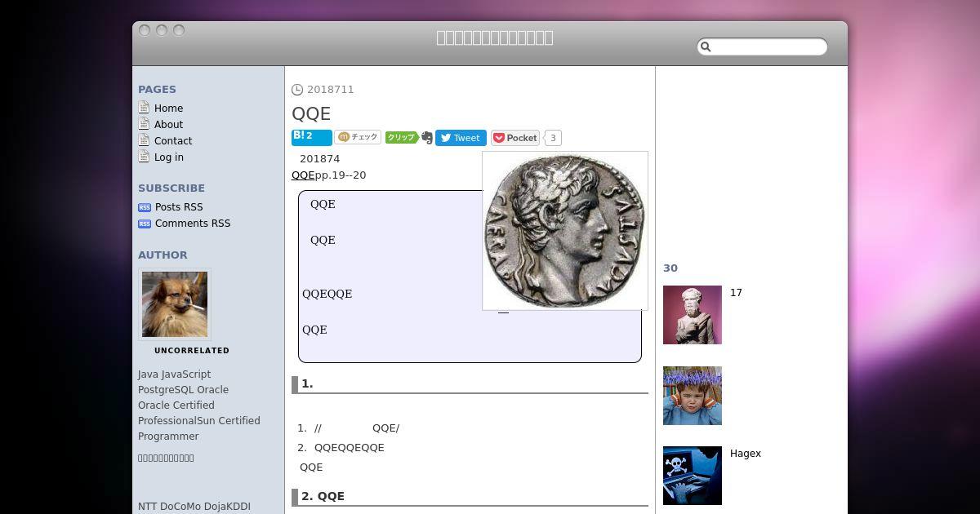Image resolution: width=980 pixels, height=514 pixels.
Task: Save the post to Pocket
Action: (x=515, y=138)
